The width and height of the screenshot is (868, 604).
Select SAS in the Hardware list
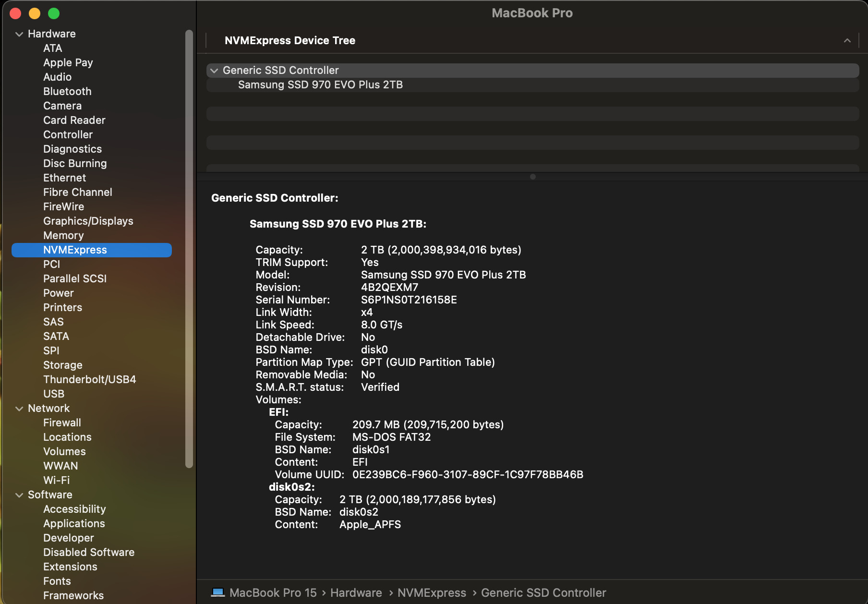pos(53,322)
